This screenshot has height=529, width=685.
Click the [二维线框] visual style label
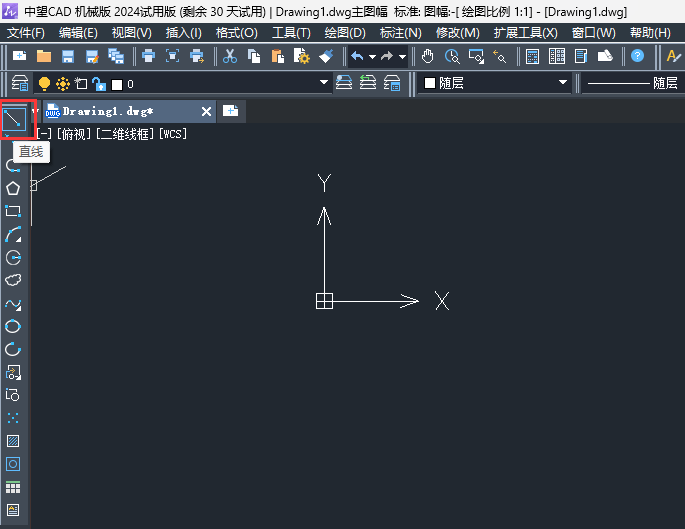tap(124, 134)
